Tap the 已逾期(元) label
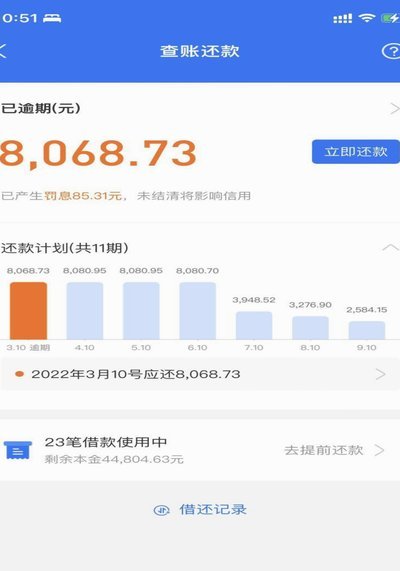Image resolution: width=400 pixels, height=571 pixels. point(41,108)
